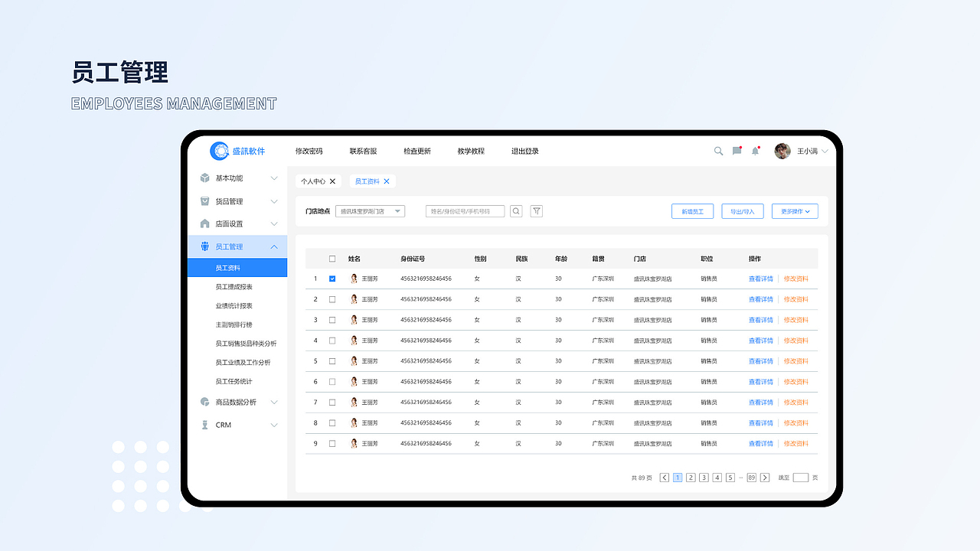
Task: Check the row 7 checkbox
Action: click(x=332, y=403)
